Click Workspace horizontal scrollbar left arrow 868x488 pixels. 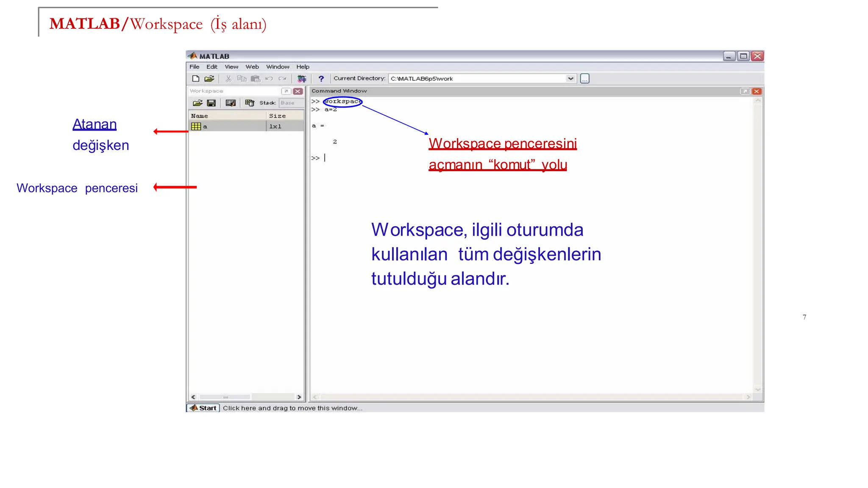193,397
